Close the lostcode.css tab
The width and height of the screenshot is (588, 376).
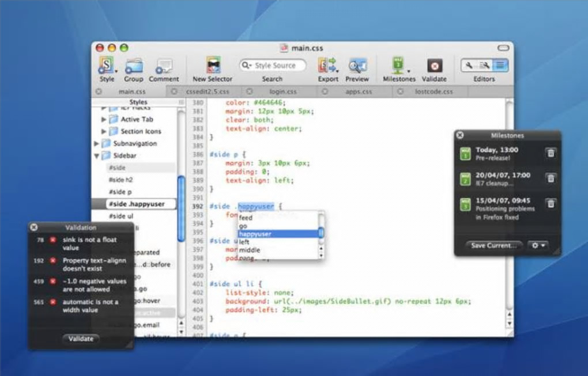point(400,92)
